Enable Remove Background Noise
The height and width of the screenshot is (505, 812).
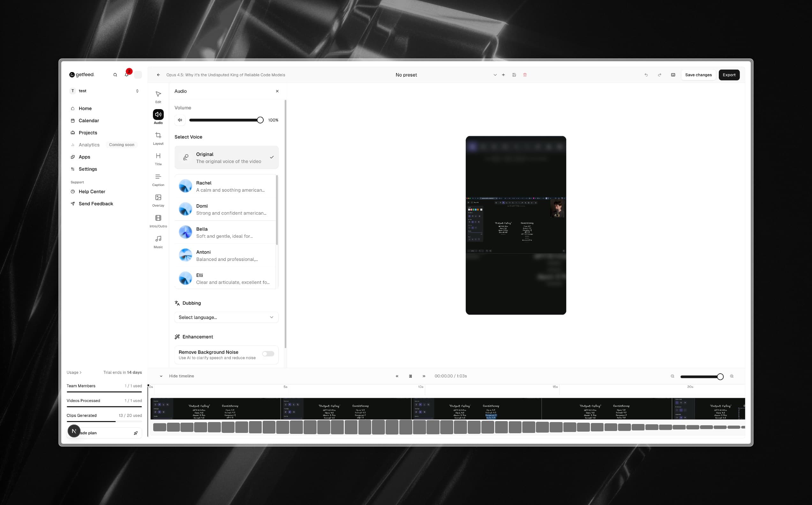[268, 353]
